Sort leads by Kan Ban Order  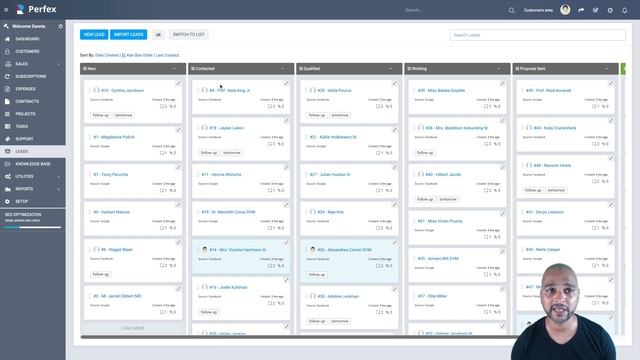(140, 55)
